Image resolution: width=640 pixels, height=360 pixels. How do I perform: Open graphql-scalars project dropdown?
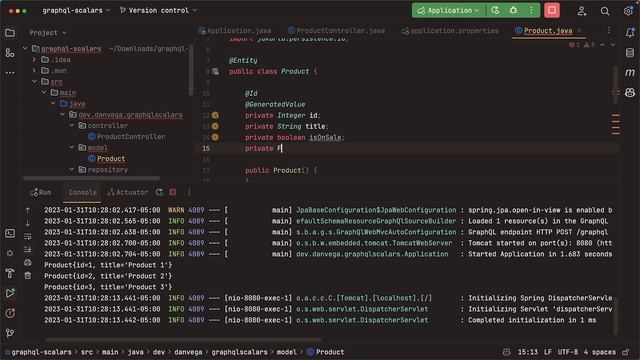coord(76,11)
